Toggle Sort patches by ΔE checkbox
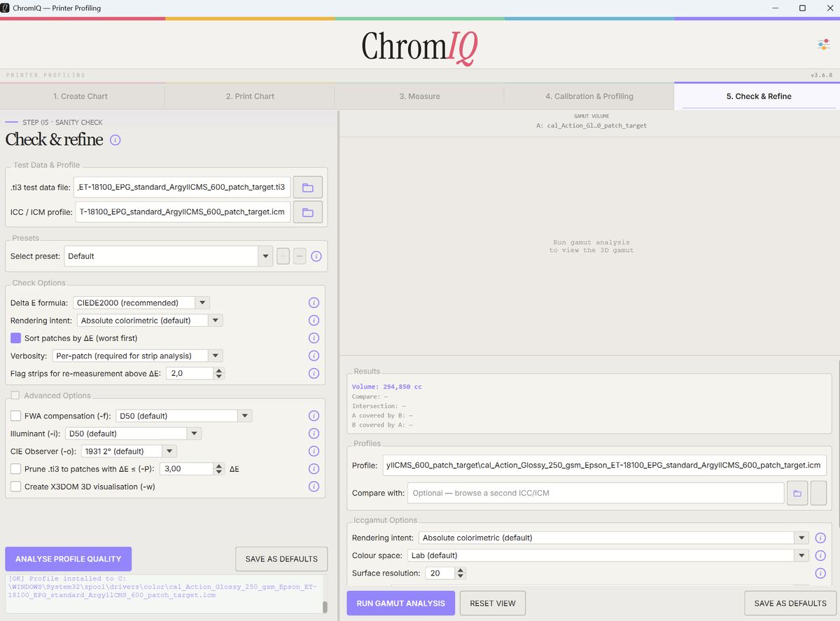The width and height of the screenshot is (840, 621). click(16, 338)
